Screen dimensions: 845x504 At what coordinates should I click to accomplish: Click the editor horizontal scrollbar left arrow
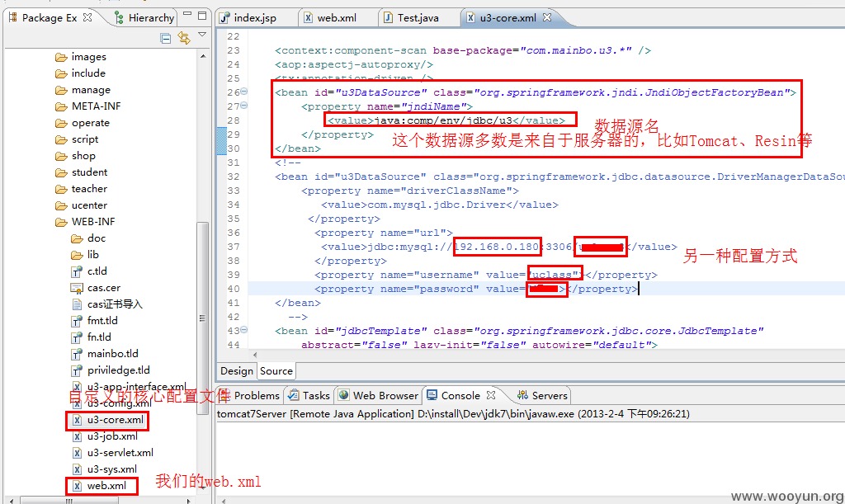[255, 355]
